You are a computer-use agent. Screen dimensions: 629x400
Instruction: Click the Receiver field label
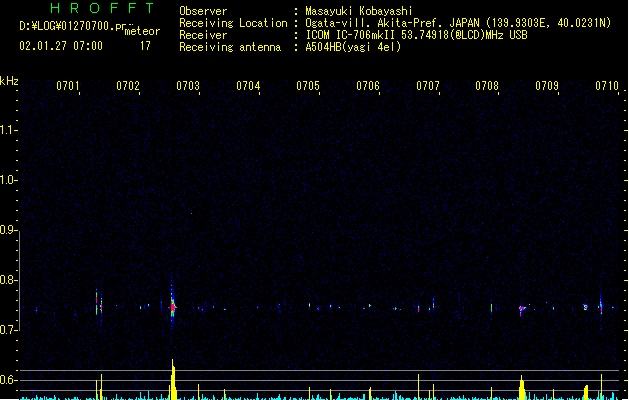click(x=203, y=35)
